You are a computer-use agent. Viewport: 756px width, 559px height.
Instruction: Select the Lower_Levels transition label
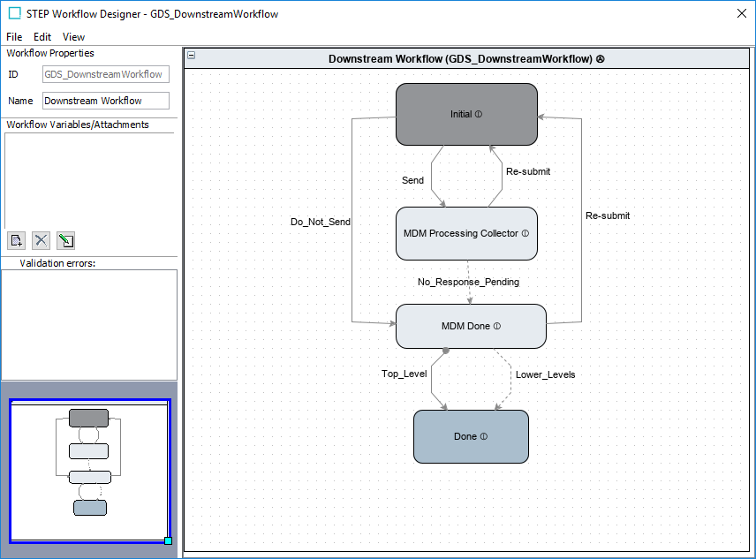pos(545,374)
